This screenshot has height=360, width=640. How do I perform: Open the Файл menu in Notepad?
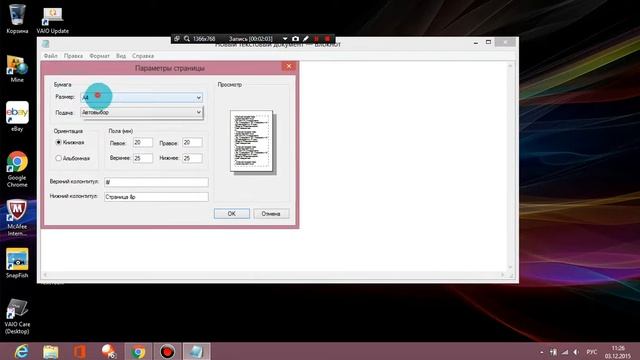tap(51, 56)
